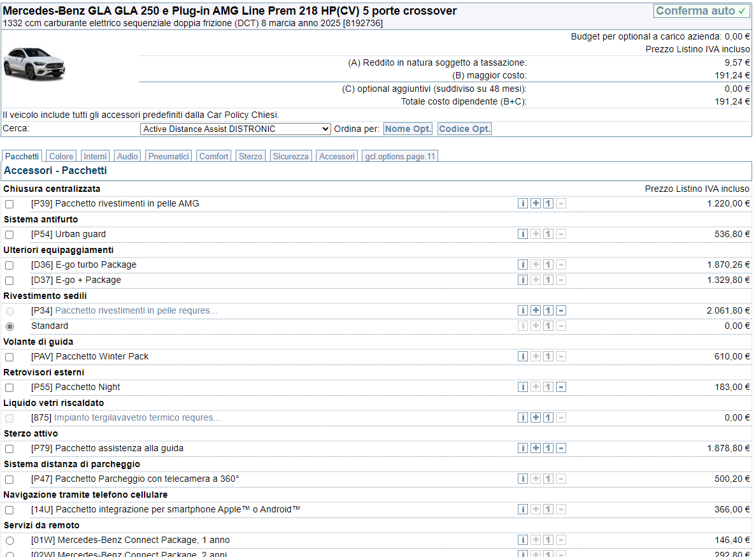
Task: Open info icon for Pacchetto Winter Pack
Action: (523, 356)
